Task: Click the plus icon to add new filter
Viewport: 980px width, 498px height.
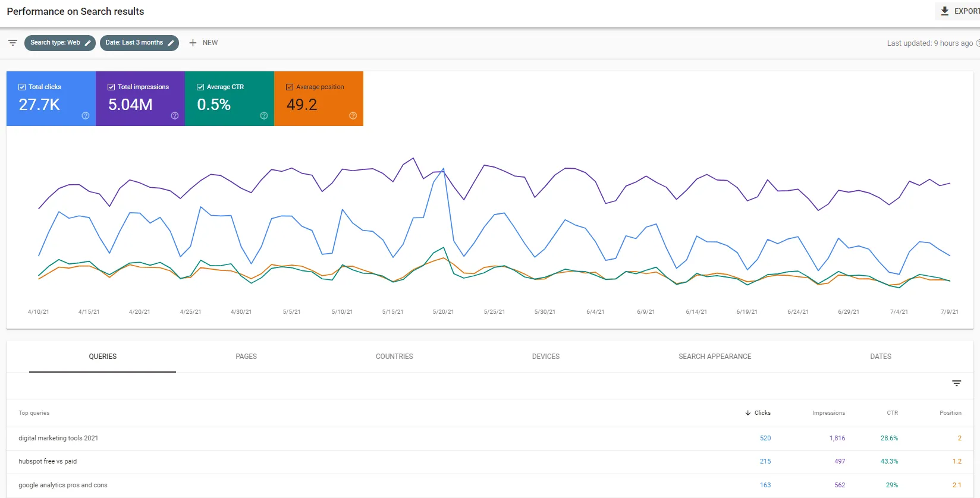Action: (193, 43)
